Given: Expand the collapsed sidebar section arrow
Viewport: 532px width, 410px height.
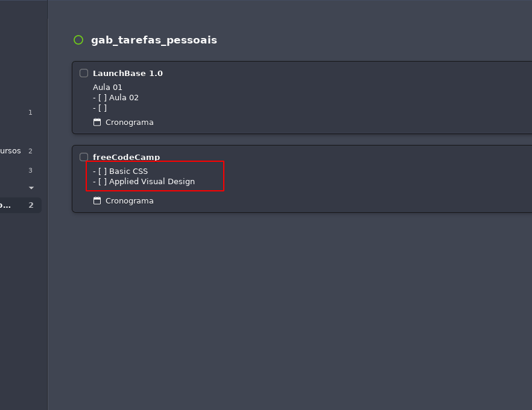Looking at the screenshot, I should tap(31, 188).
